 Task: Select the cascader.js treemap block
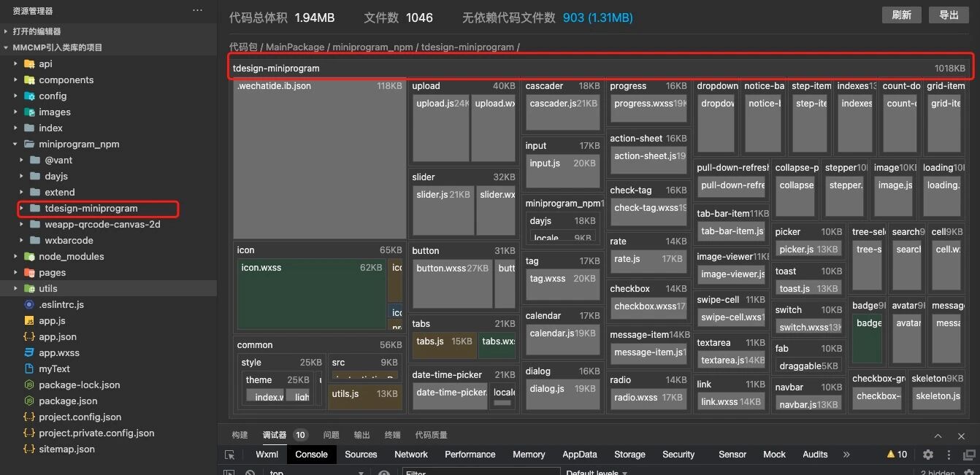pos(563,112)
